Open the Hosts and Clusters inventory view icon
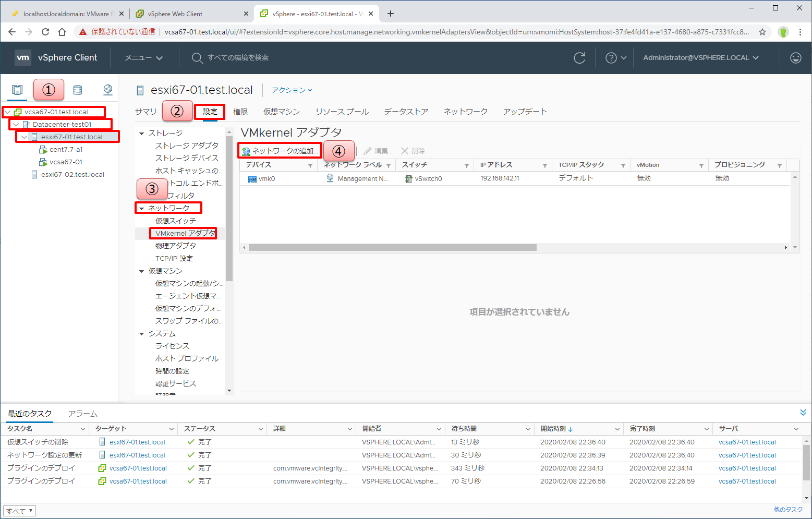 tap(17, 90)
